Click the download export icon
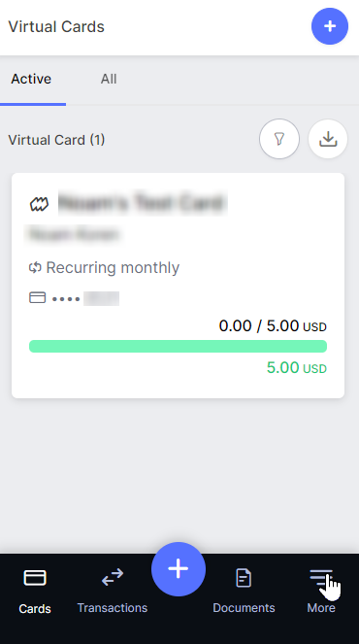This screenshot has height=644, width=359. point(328,139)
